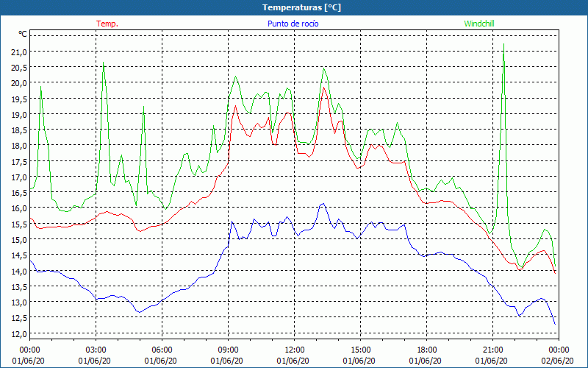Click the '18,5' y-axis value
The width and height of the screenshot is (588, 368).
point(19,130)
